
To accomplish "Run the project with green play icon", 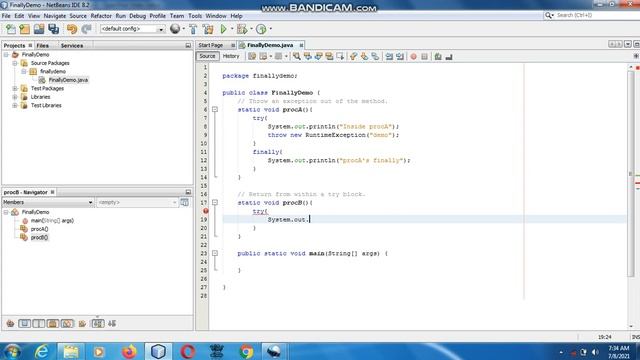I will (x=224, y=29).
